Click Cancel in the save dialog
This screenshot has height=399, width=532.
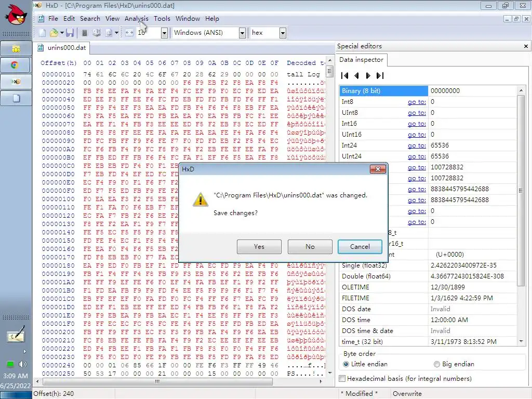tap(360, 247)
